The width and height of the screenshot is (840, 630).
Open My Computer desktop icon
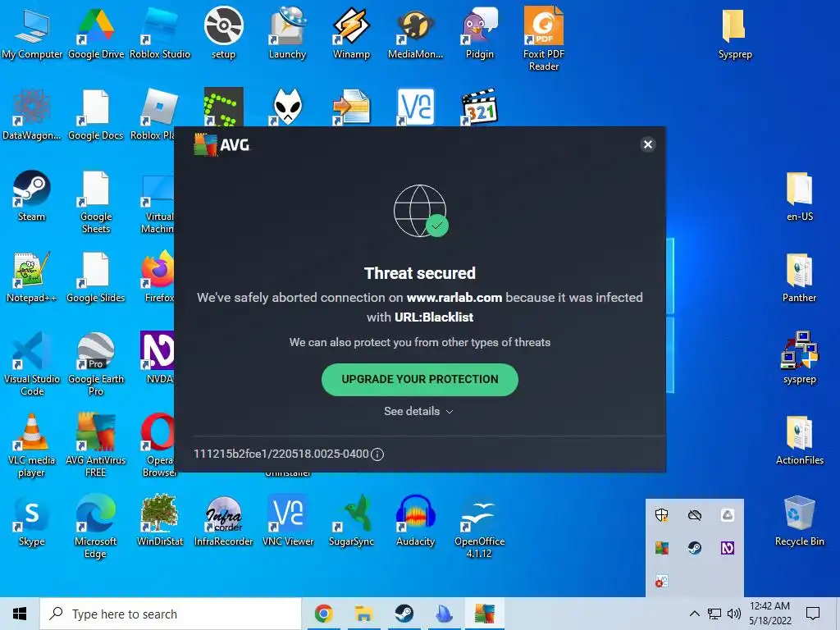32,34
